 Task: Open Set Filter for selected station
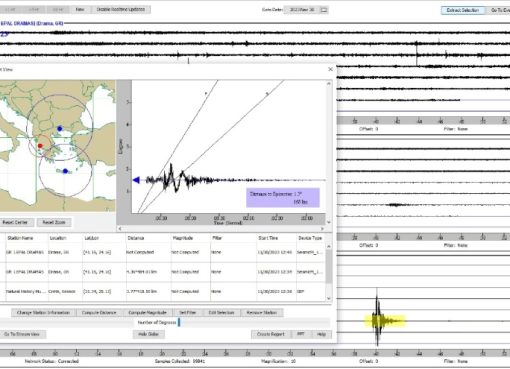pos(188,313)
